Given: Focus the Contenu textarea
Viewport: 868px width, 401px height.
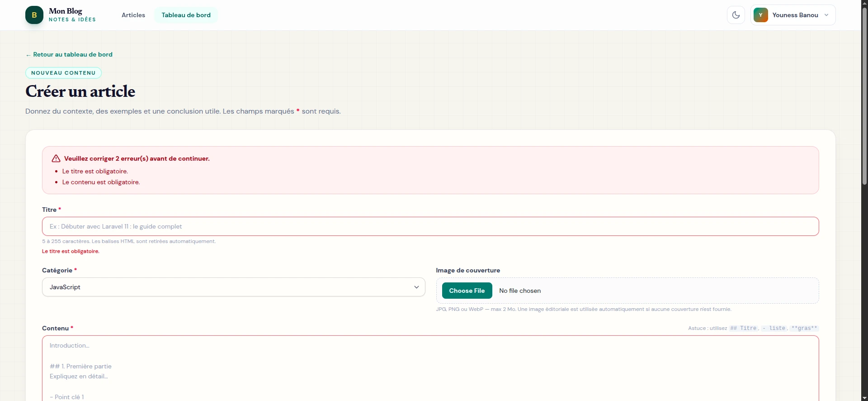Looking at the screenshot, I should [x=430, y=368].
